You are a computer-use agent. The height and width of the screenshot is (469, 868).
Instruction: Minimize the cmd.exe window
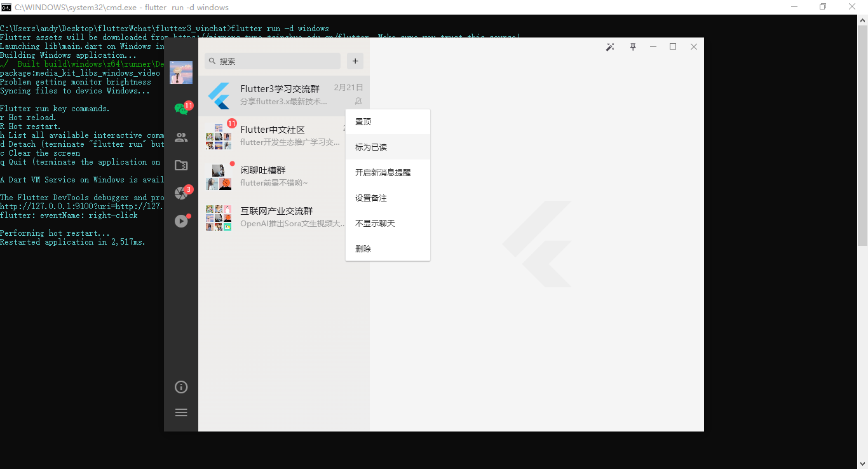[x=794, y=7]
